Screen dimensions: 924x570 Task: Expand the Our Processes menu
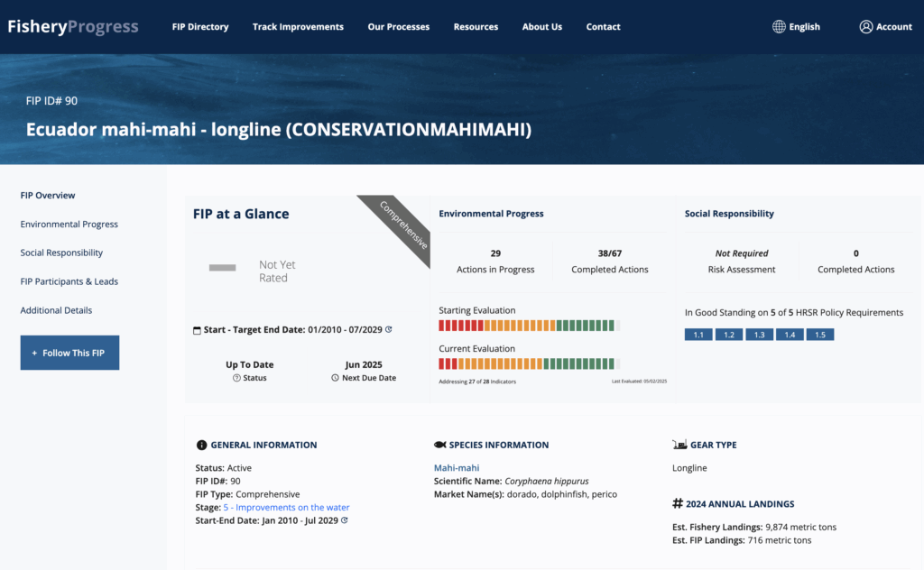(x=399, y=27)
